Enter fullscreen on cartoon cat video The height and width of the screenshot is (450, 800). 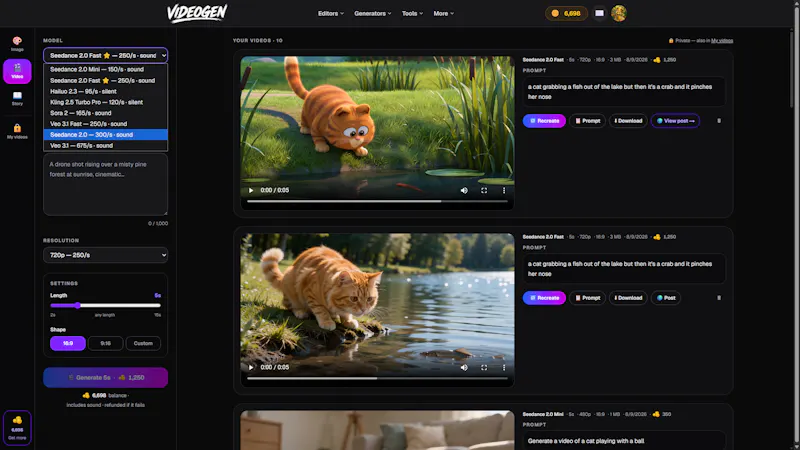(484, 190)
